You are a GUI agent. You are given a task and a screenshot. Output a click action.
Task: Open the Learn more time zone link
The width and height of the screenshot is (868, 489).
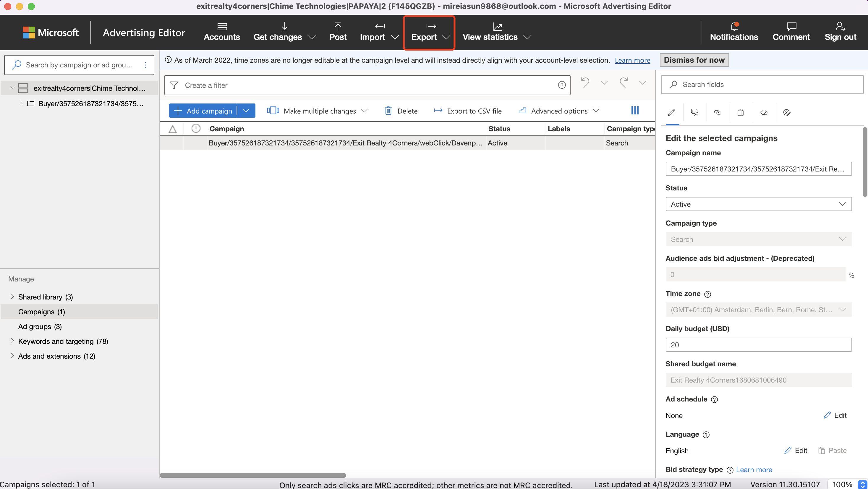pos(632,60)
